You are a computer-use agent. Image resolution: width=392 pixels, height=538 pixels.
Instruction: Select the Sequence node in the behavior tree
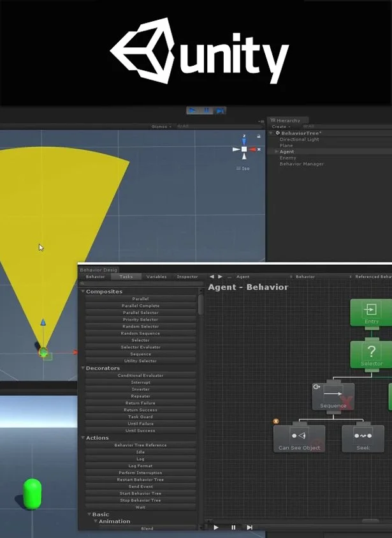coord(333,396)
